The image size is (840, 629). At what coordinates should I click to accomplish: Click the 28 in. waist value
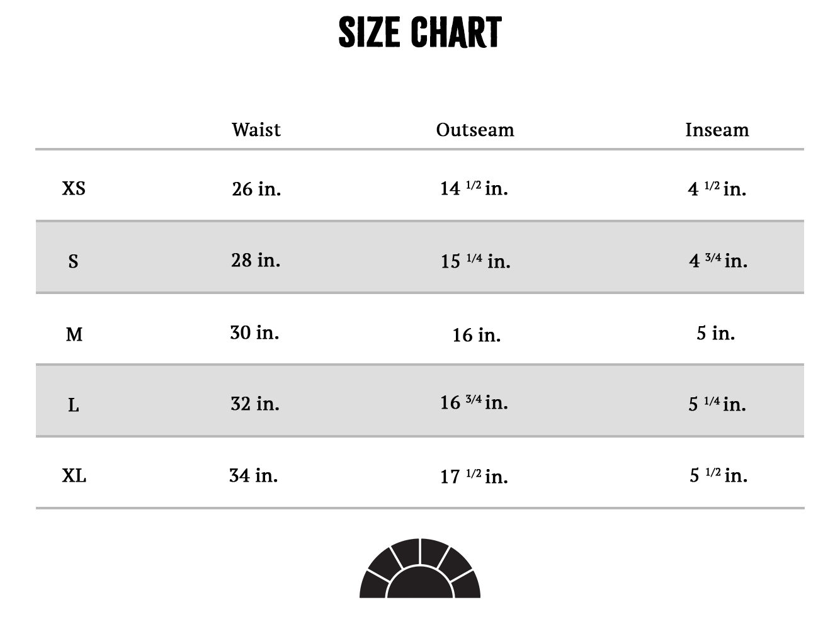coord(256,260)
